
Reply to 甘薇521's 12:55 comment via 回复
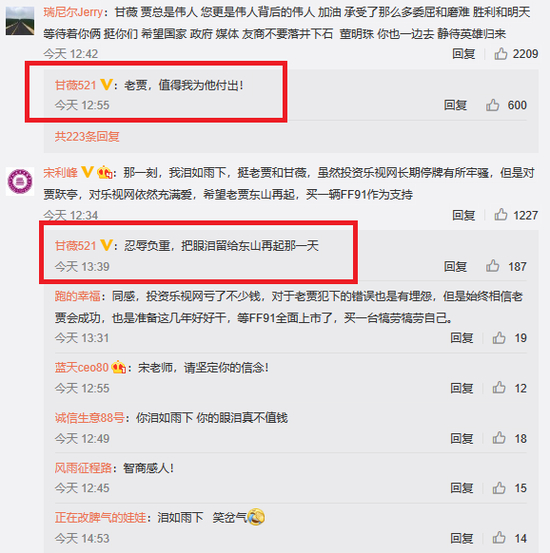point(455,105)
